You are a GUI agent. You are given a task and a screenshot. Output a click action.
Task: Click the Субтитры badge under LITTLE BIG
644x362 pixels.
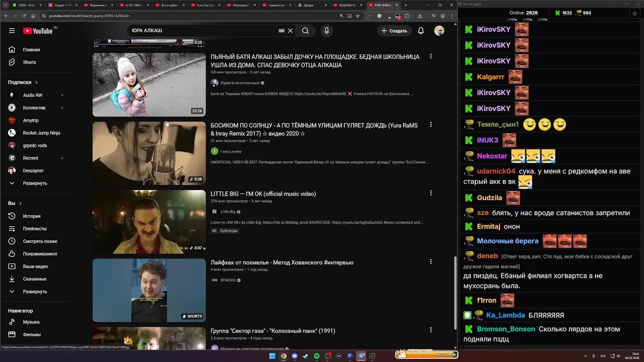point(229,231)
